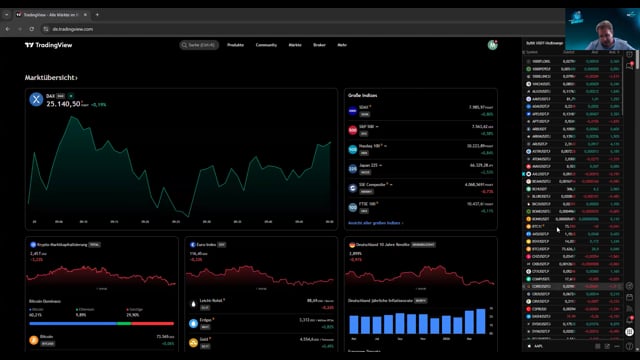Screen dimensions: 640x360
Task: Click the Bitcoin coin icon
Action: point(34,340)
